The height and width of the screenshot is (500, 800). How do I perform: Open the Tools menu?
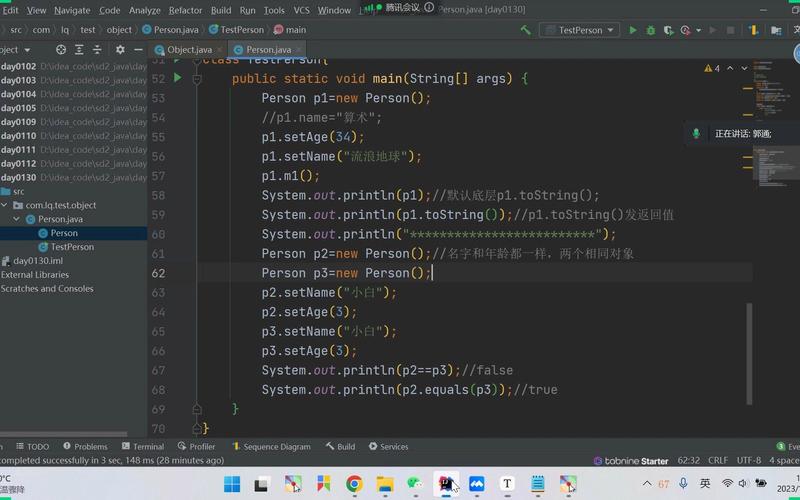274,10
